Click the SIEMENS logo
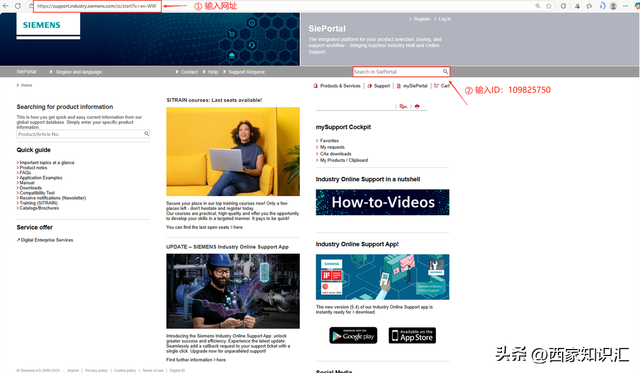The height and width of the screenshot is (373, 640). 42,25
